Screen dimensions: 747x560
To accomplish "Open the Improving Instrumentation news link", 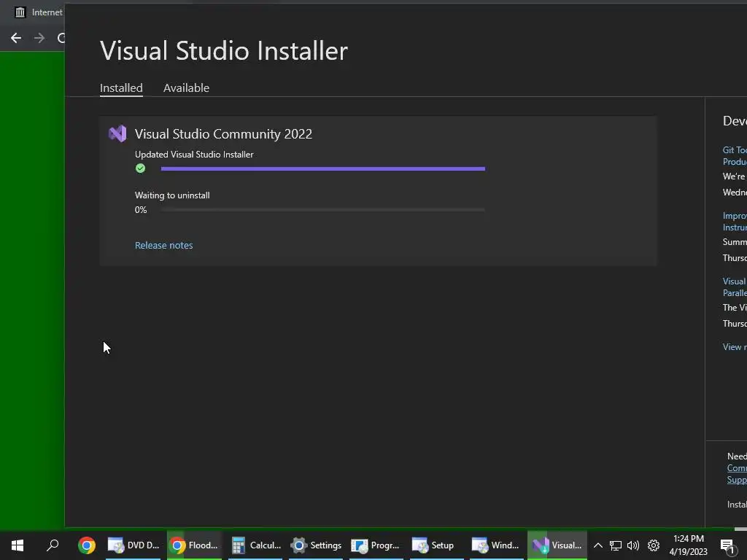I will pos(735,222).
